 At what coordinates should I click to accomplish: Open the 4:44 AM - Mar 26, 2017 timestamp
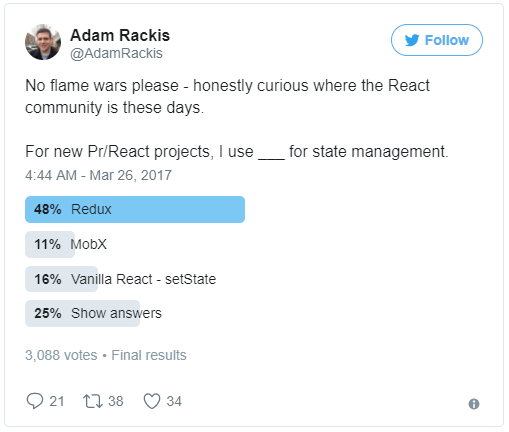[98, 175]
